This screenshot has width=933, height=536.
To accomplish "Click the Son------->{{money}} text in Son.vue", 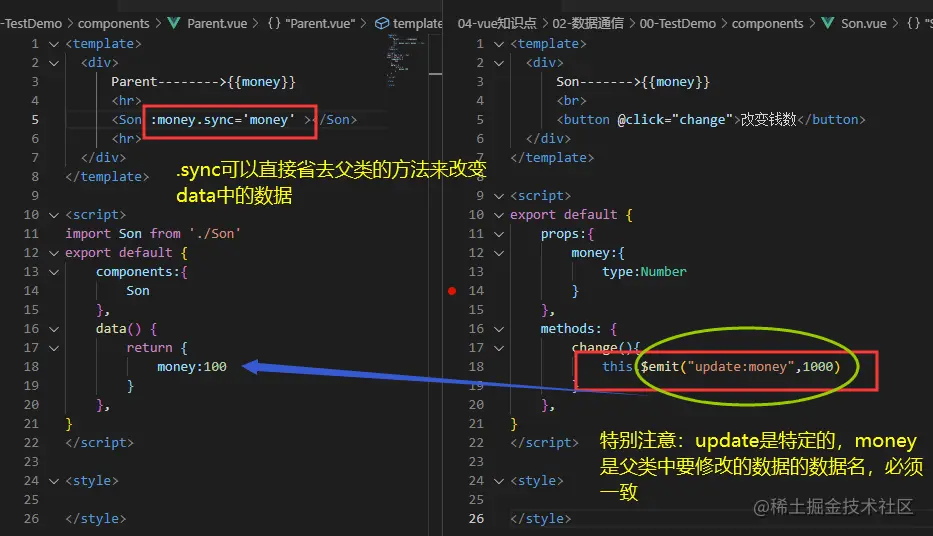I will point(633,82).
